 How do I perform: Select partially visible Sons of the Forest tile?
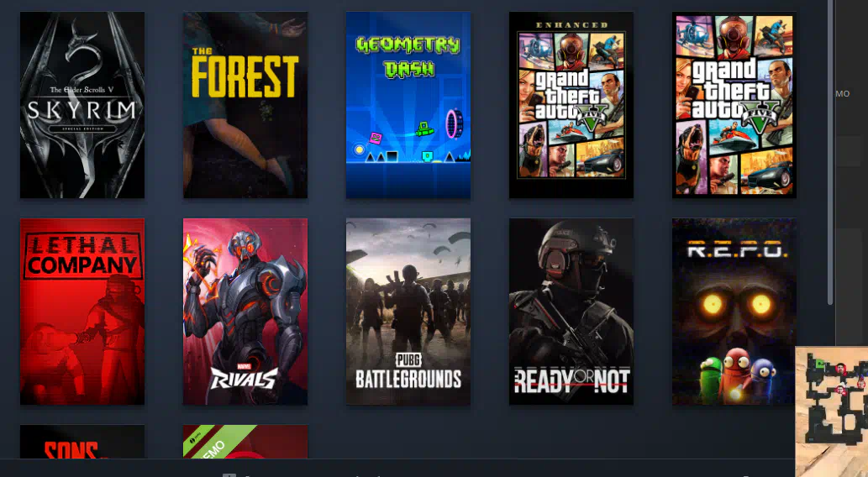pos(82,442)
